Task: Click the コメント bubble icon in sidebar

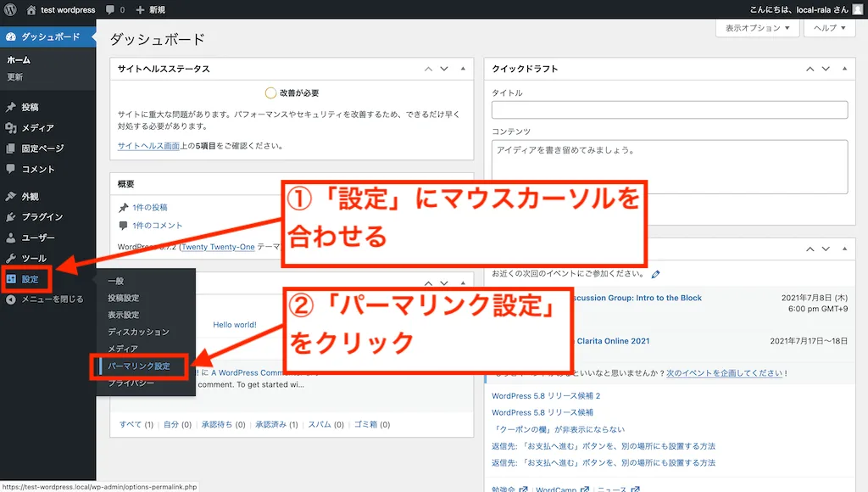Action: pos(10,169)
